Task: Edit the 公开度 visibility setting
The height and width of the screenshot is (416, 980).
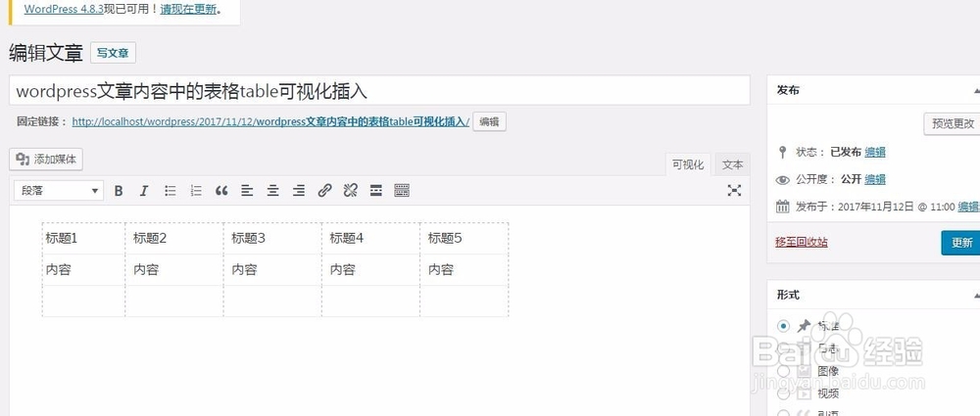Action: (x=875, y=179)
